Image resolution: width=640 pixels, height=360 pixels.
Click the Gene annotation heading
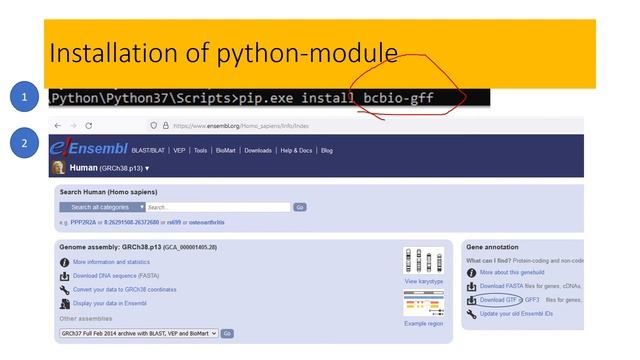(492, 247)
